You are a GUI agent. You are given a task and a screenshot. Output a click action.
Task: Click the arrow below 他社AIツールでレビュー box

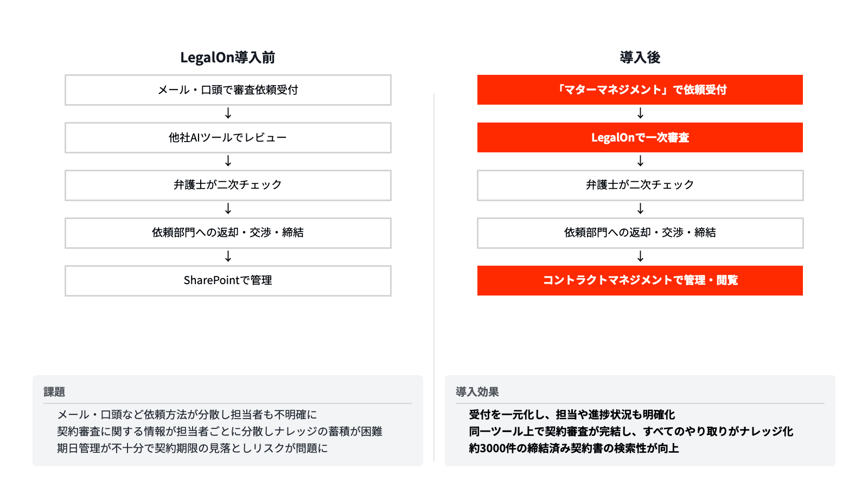228,161
